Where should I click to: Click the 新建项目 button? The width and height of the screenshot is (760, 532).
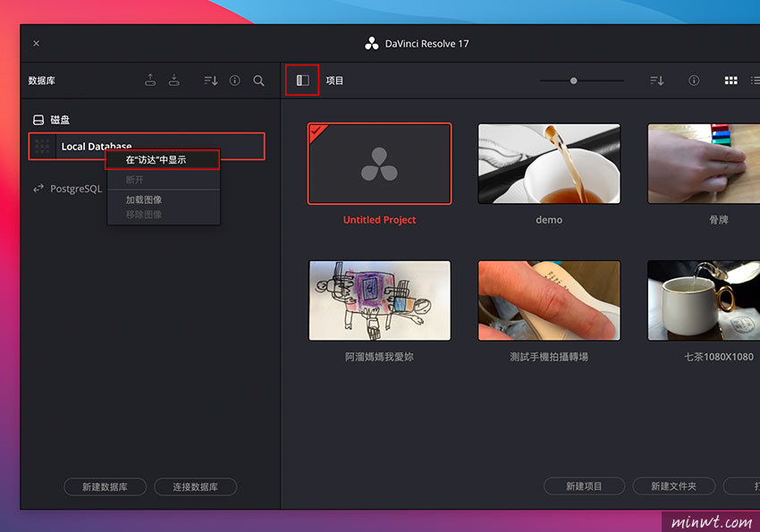[x=584, y=486]
